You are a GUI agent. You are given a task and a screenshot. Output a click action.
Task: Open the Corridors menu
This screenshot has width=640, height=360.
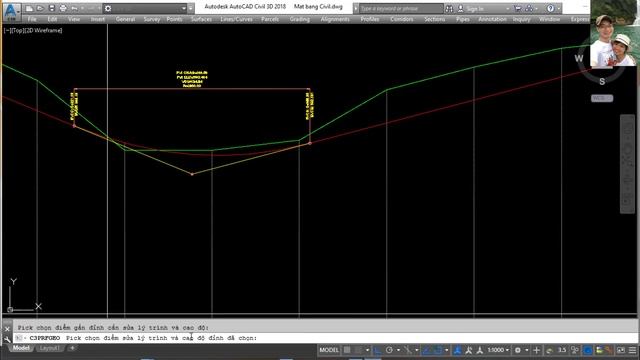(402, 19)
